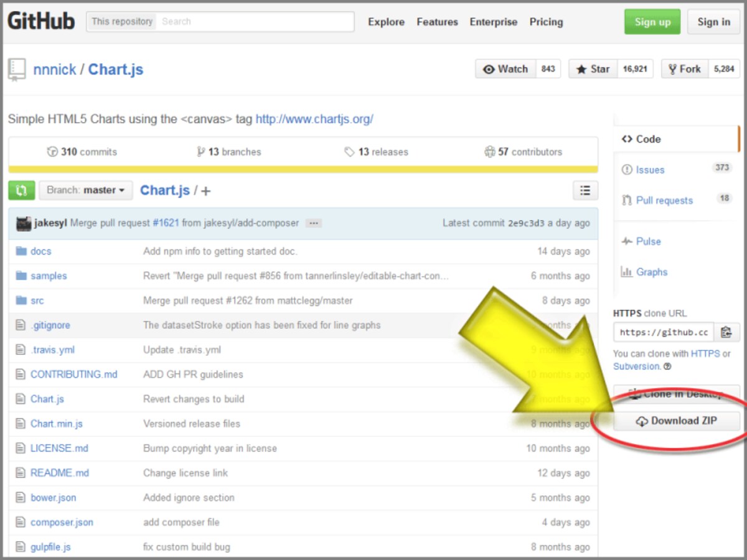Click the repository Search input field
This screenshot has width=747, height=560.
coord(255,21)
